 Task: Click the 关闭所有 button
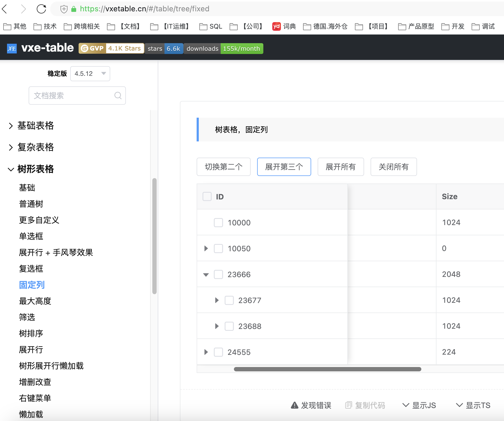tap(394, 167)
